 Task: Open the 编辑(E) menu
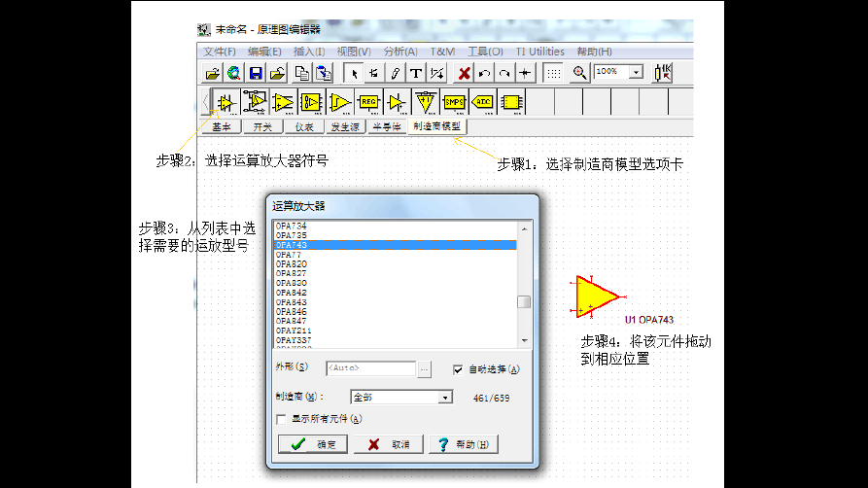click(x=264, y=52)
